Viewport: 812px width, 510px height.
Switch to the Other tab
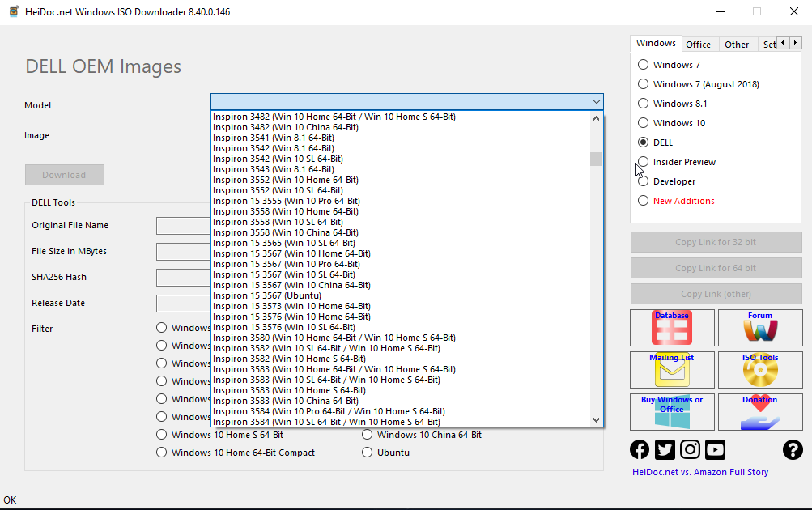(x=737, y=45)
